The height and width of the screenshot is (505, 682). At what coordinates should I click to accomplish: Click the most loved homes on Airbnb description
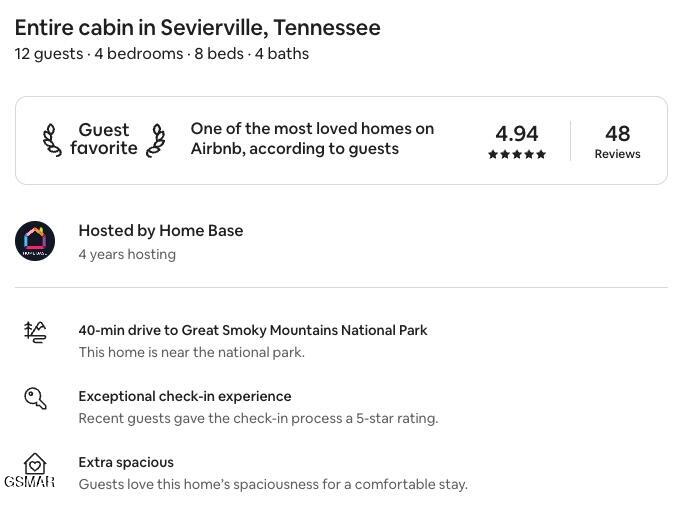(312, 139)
